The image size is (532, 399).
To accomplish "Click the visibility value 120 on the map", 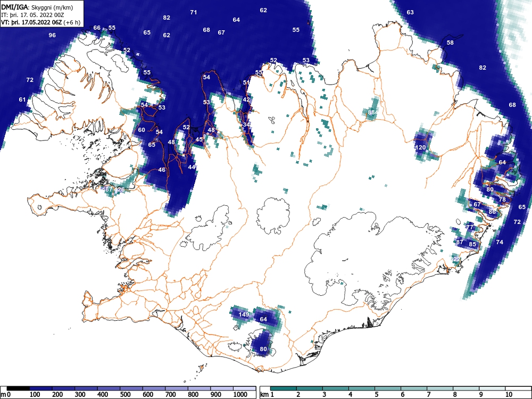I will 420,147.
